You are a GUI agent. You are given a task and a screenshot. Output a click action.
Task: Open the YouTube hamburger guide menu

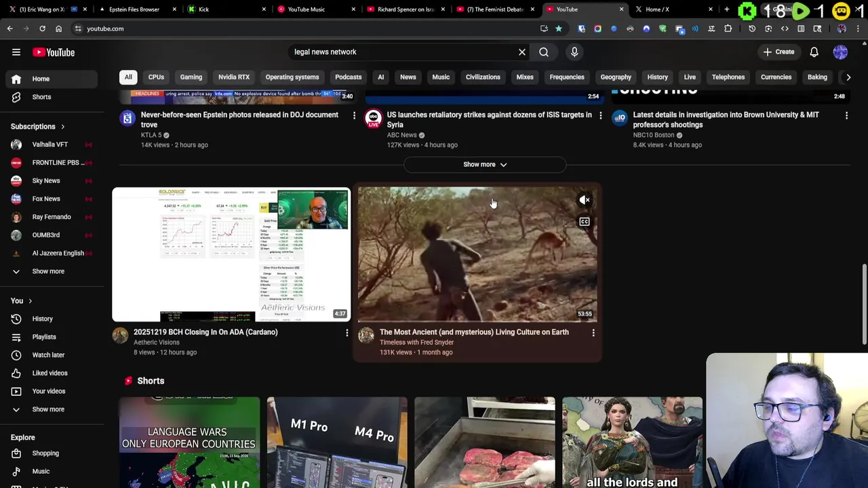[16, 52]
